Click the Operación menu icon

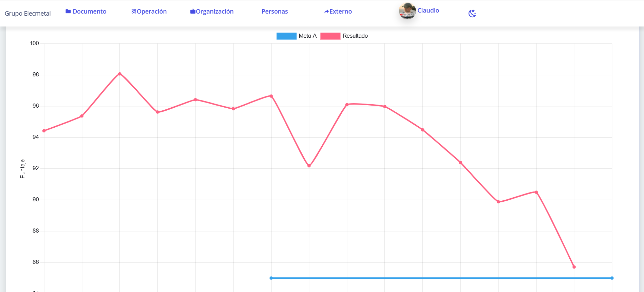[134, 11]
